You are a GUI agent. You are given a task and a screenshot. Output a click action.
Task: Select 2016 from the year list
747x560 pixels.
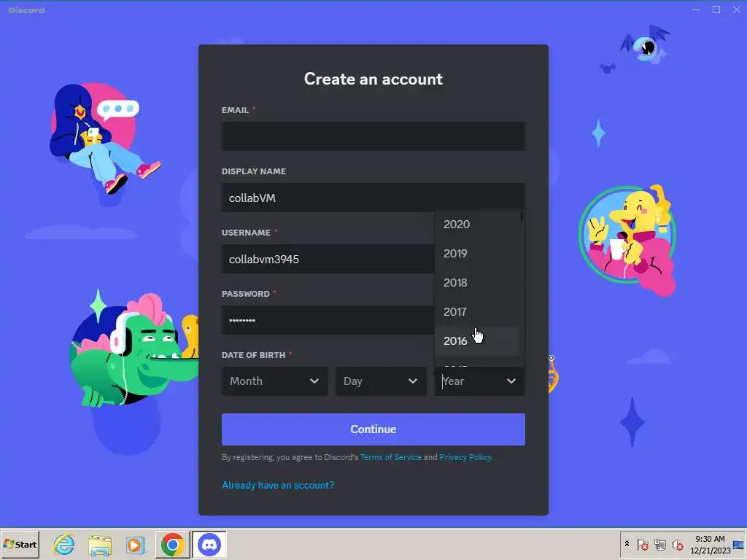pos(477,341)
